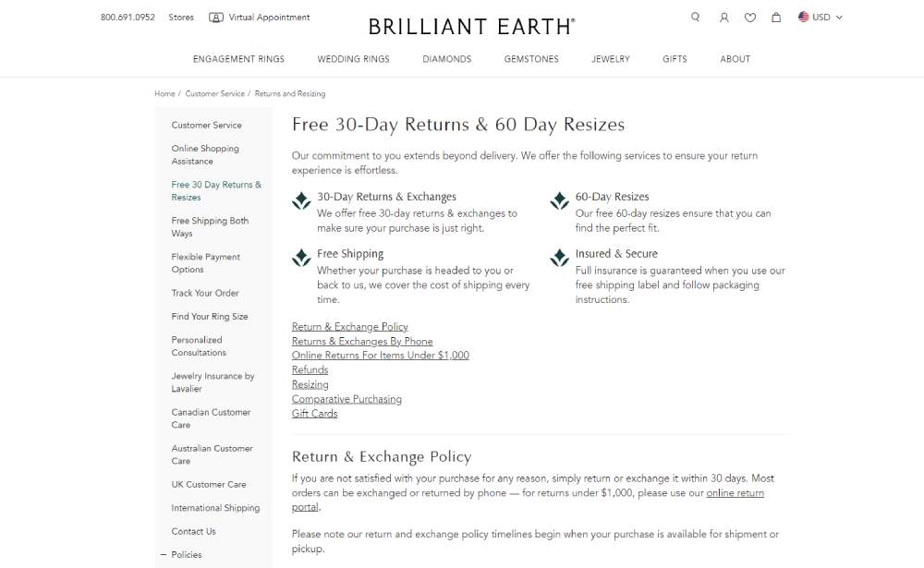Click the 30-Day Returns & Exchanges feature title
Viewport: 924px width, 568px height.
click(386, 197)
